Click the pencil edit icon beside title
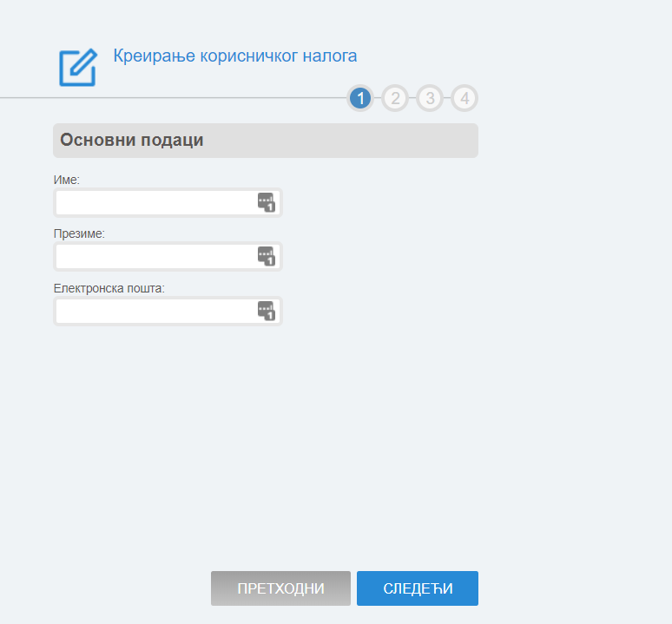 tap(78, 68)
